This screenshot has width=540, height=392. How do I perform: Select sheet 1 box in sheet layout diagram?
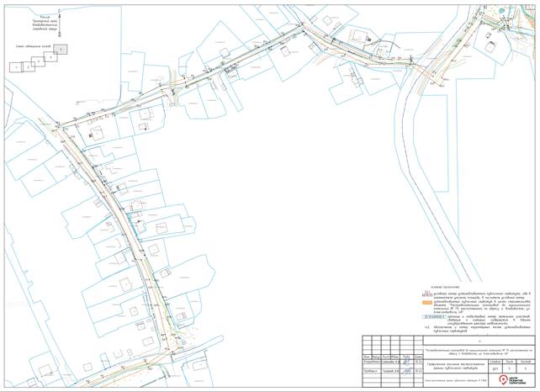click(16, 67)
